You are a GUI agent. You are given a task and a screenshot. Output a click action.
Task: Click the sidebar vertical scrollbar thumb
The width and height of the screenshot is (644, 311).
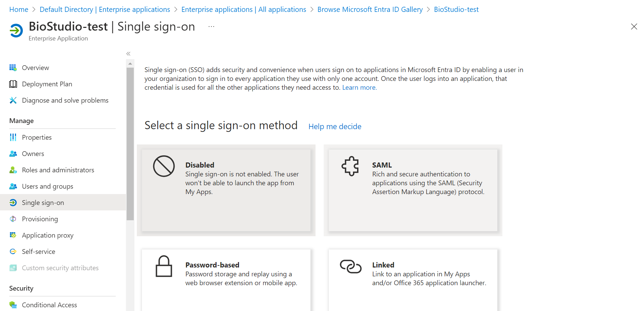click(x=130, y=144)
